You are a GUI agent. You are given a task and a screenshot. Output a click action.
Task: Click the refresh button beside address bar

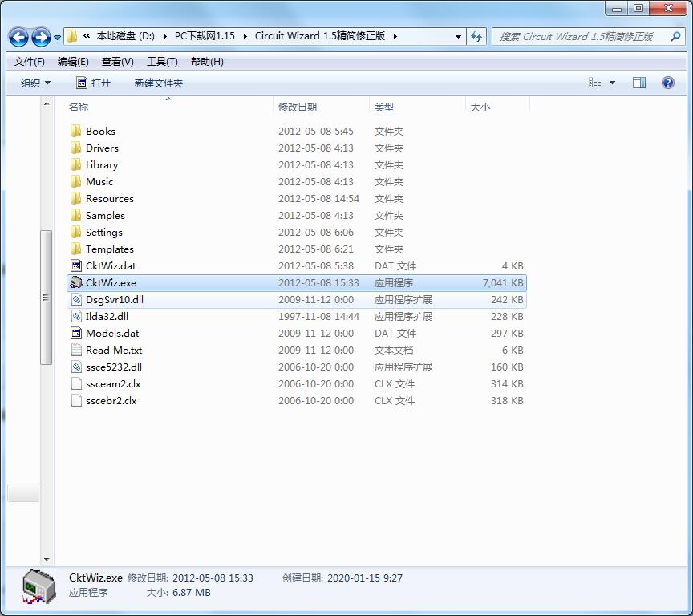[x=476, y=36]
